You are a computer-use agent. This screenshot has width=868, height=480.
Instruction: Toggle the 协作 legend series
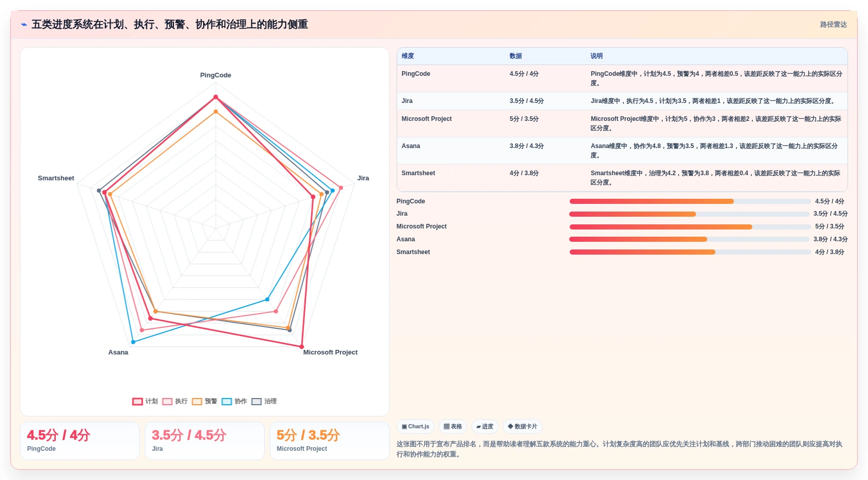point(234,402)
